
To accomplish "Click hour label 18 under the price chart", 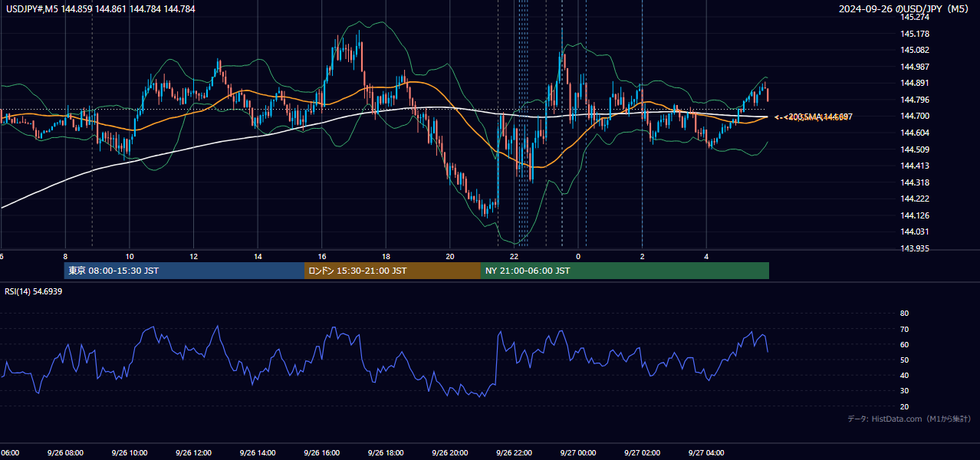I will pos(386,257).
